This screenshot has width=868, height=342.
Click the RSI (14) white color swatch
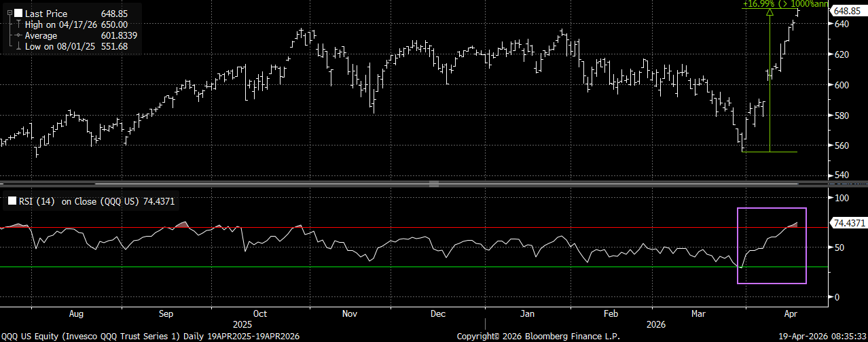pos(13,201)
